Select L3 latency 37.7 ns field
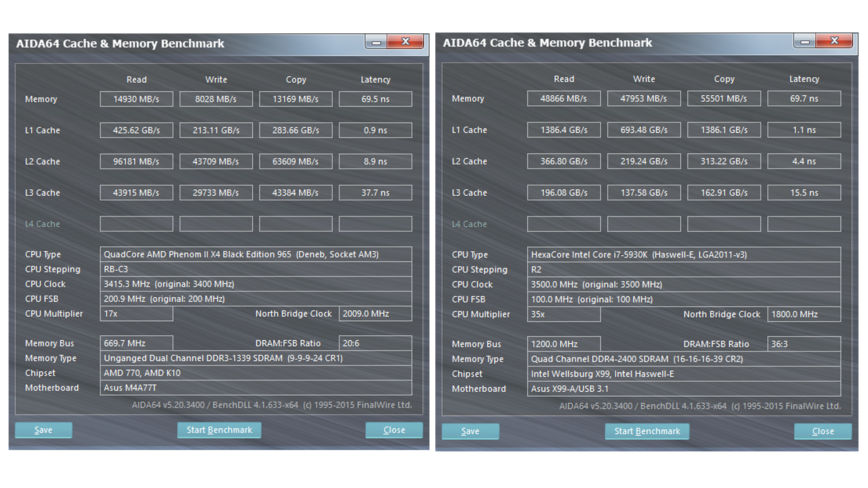Viewport: 868px width, 488px height. point(375,192)
